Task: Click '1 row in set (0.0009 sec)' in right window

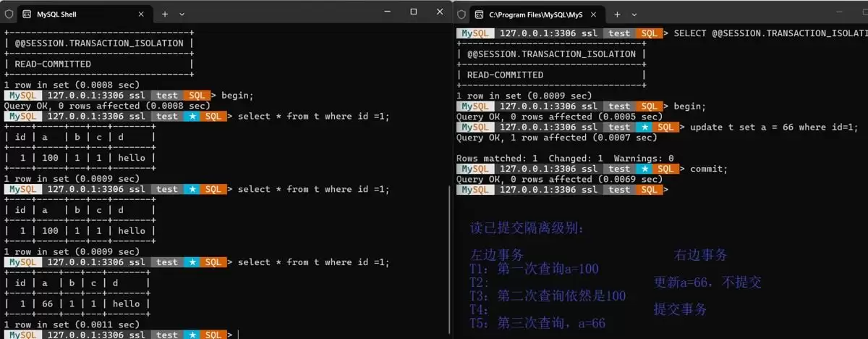Action: 524,96
